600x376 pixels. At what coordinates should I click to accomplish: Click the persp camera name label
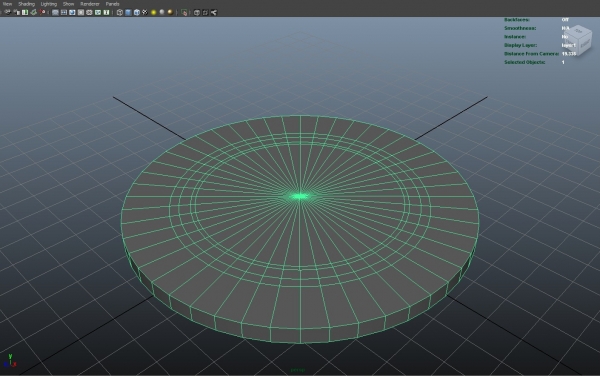(297, 370)
